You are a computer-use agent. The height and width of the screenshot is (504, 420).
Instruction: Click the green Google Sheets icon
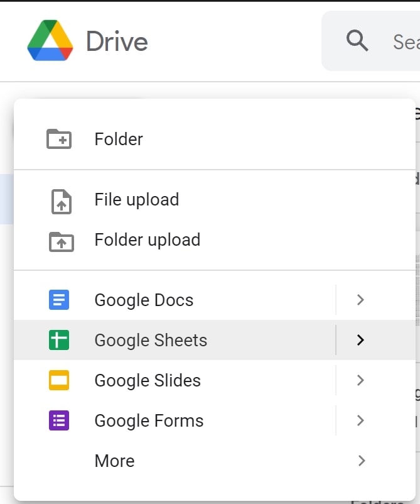click(59, 340)
